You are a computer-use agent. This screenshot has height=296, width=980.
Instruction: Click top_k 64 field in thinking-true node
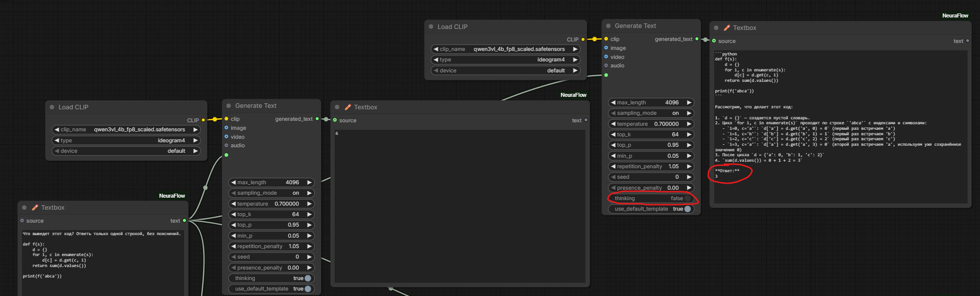point(271,214)
